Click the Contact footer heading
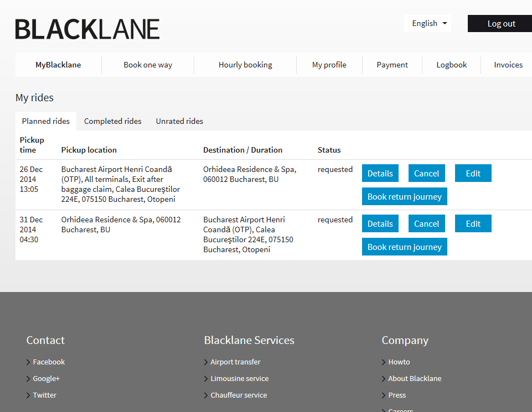This screenshot has width=532, height=412. 45,340
